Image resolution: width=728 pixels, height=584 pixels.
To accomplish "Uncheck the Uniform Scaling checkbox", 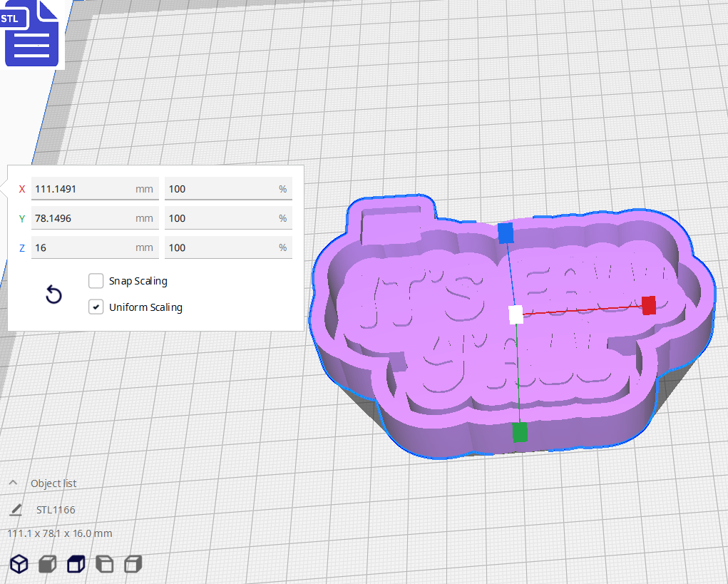I will (96, 307).
